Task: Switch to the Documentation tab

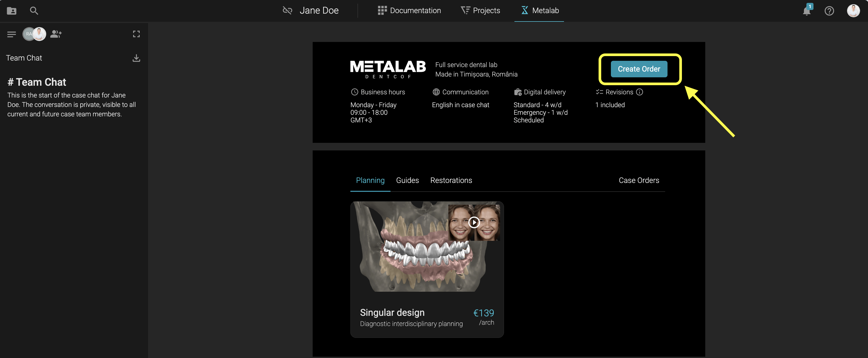Action: pos(409,10)
